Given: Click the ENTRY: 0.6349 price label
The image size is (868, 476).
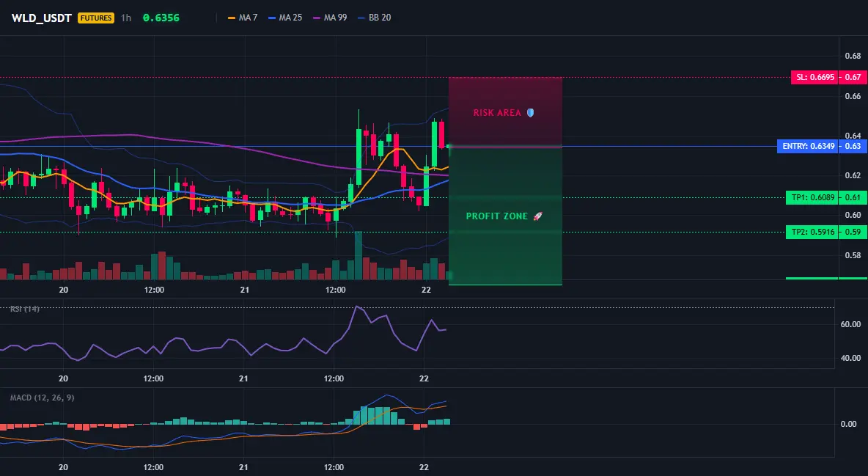Looking at the screenshot, I should point(808,146).
